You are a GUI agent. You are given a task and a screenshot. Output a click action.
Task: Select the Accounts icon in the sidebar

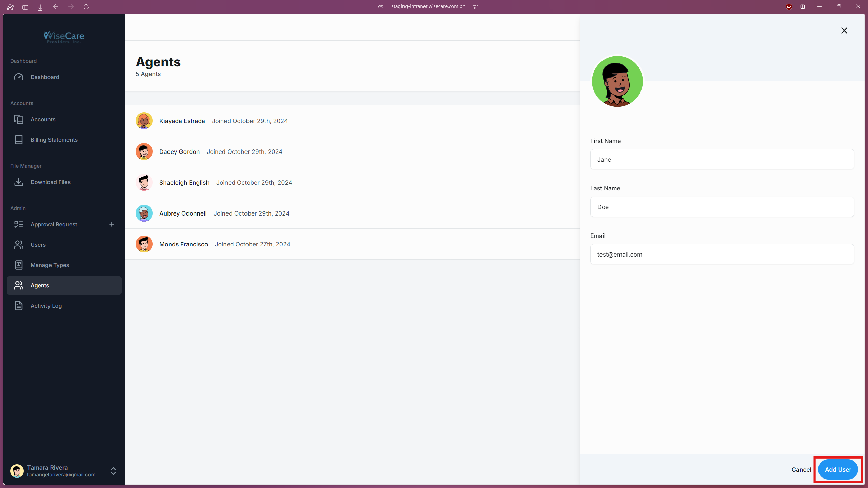point(19,119)
